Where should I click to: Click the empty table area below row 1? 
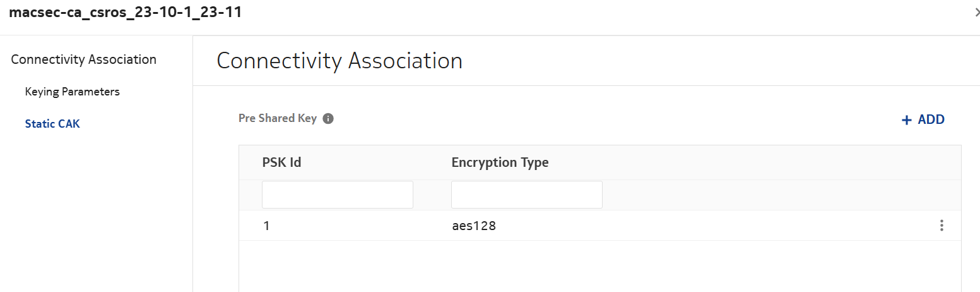[599, 265]
